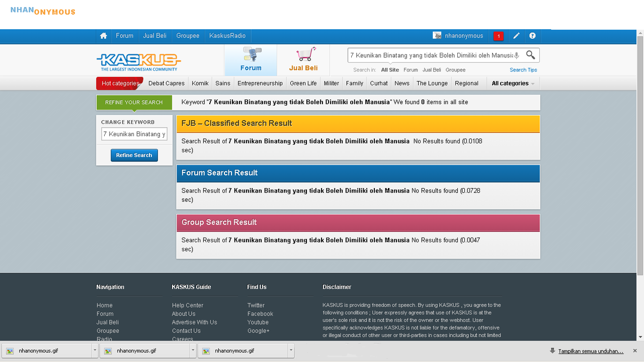Image resolution: width=644 pixels, height=362 pixels.
Task: Select the Hot categories tab
Action: tap(120, 83)
